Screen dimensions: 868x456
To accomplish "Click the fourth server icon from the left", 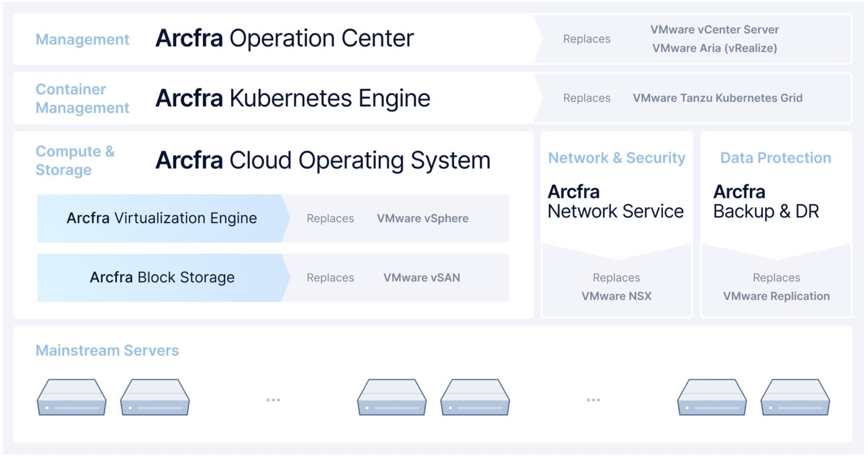I will (475, 397).
